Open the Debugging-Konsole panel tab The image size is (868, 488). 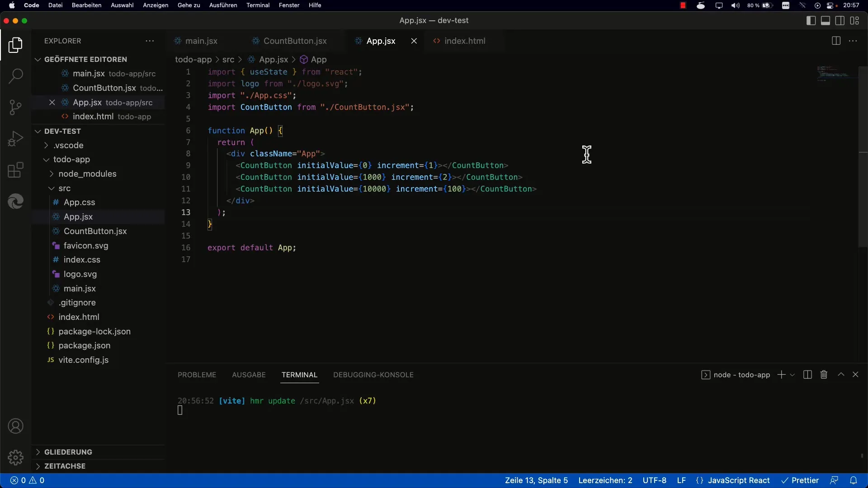coord(373,375)
